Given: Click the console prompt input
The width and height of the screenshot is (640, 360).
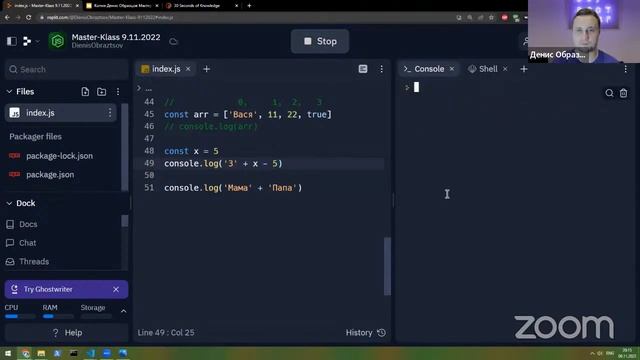Looking at the screenshot, I should click(x=416, y=87).
